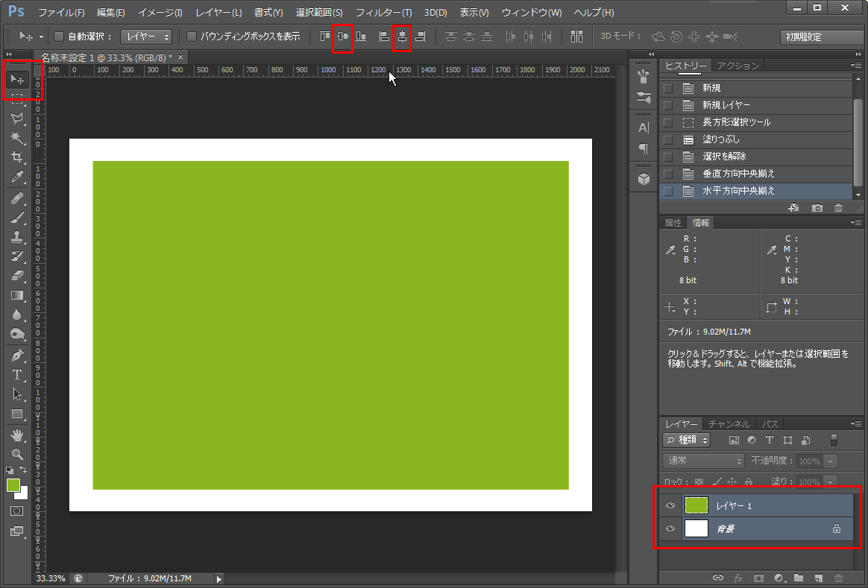Select the Hand tool
The image size is (868, 588).
(18, 434)
